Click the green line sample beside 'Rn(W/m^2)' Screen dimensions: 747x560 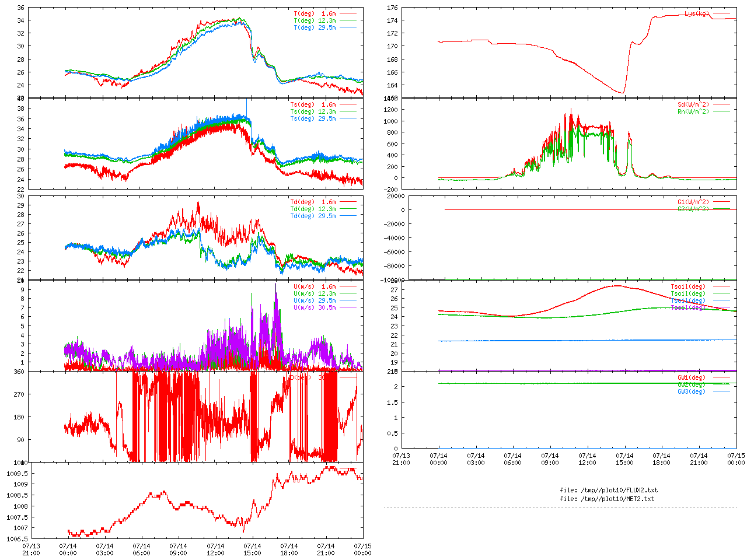pyautogui.click(x=721, y=111)
